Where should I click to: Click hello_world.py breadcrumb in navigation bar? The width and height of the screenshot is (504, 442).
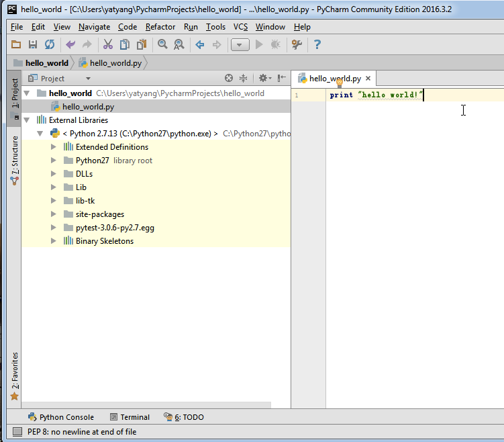point(110,63)
